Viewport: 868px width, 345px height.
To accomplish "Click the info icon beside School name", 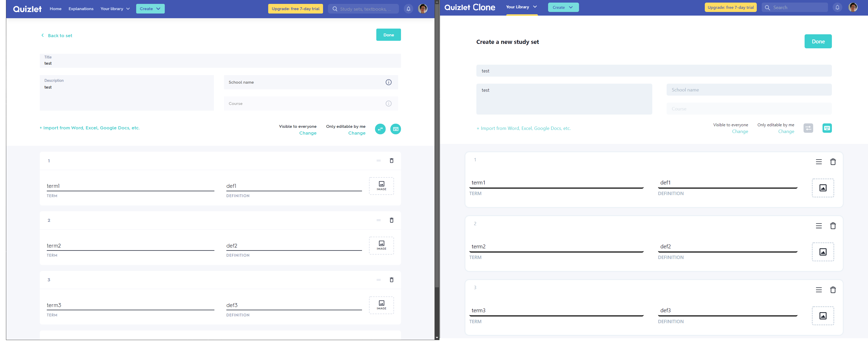I will [388, 82].
